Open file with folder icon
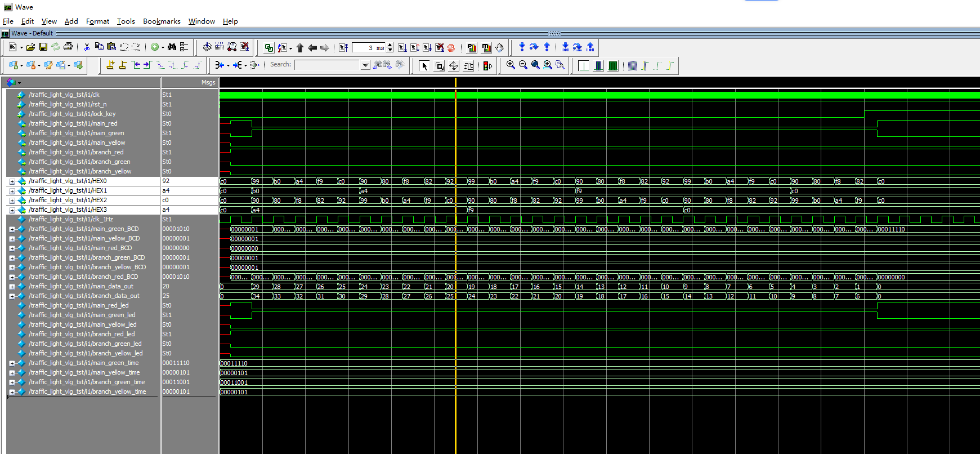The height and width of the screenshot is (454, 980). (x=30, y=47)
